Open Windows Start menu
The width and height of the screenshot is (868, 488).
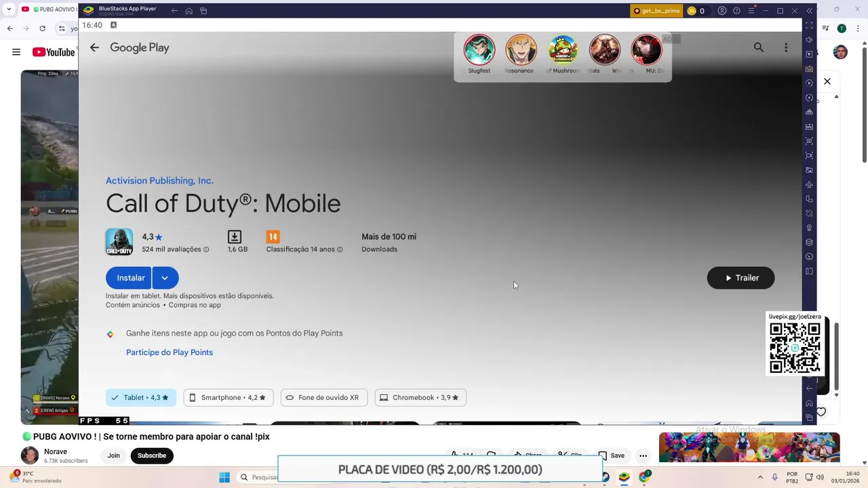(x=224, y=477)
